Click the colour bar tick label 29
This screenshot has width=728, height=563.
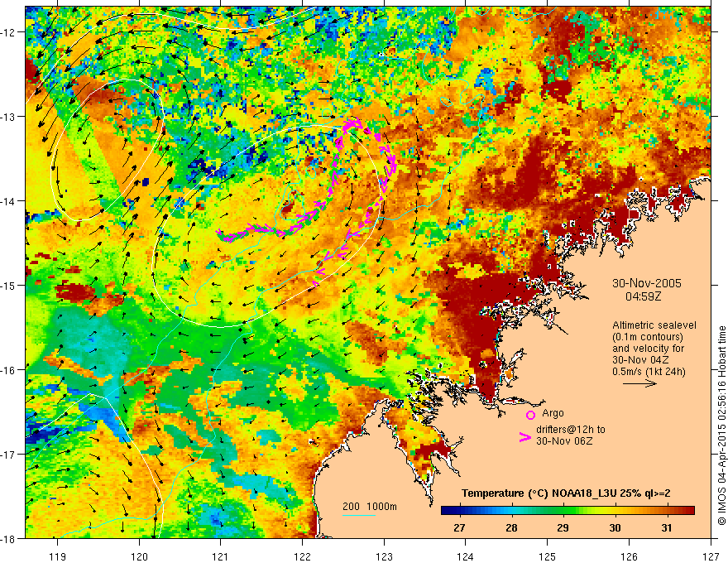click(x=563, y=528)
